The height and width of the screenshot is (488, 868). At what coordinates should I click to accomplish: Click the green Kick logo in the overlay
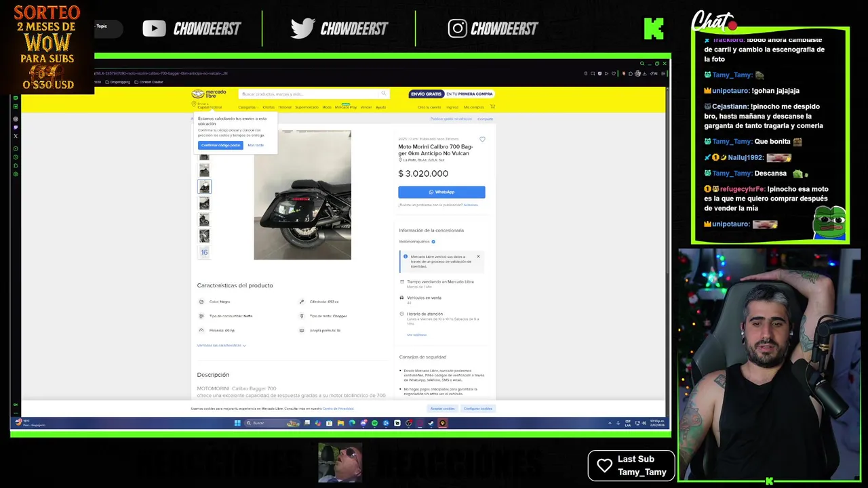tap(654, 28)
